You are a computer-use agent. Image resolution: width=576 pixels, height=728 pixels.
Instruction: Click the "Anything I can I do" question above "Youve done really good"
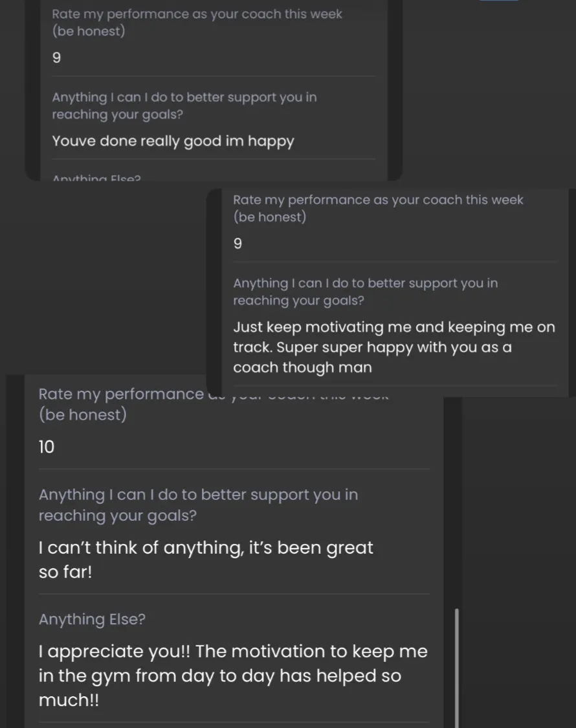click(x=184, y=106)
